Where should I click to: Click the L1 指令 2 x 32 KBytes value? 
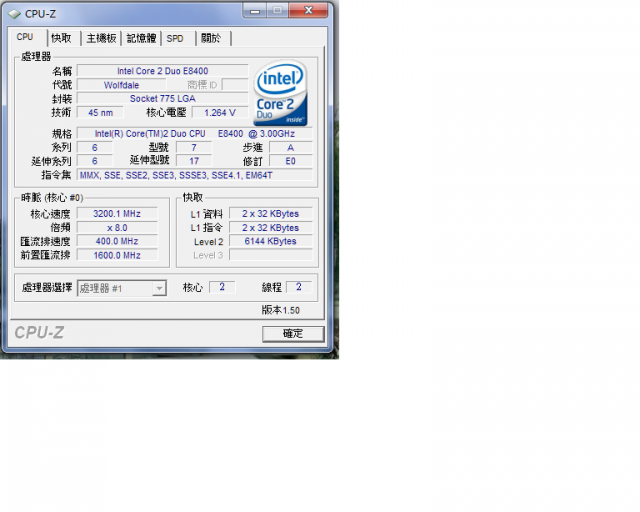click(x=271, y=228)
